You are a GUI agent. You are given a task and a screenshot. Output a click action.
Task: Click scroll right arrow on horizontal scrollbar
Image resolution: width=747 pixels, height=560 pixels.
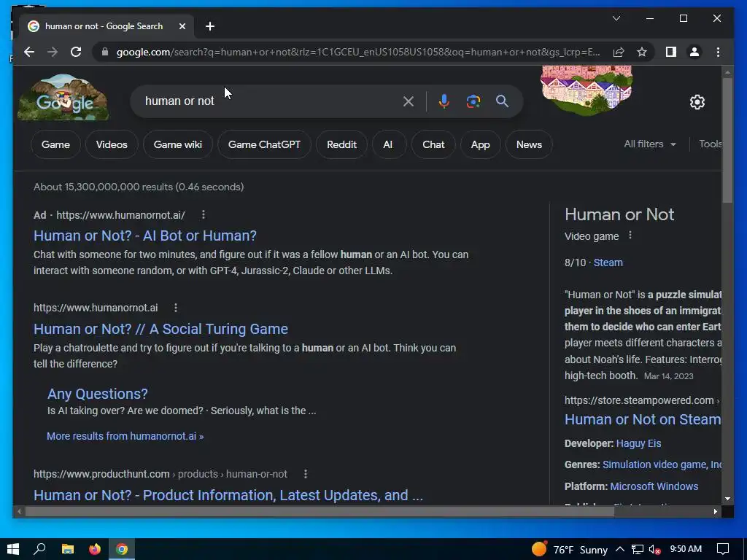tap(716, 511)
